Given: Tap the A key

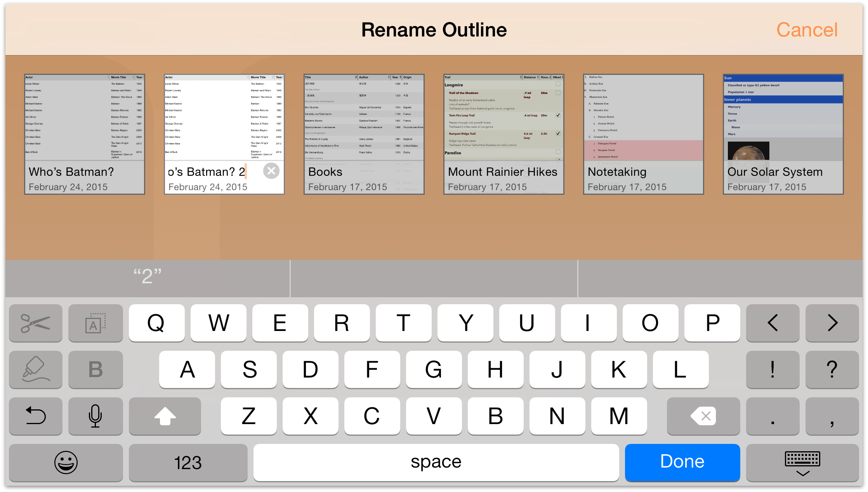Looking at the screenshot, I should (187, 369).
